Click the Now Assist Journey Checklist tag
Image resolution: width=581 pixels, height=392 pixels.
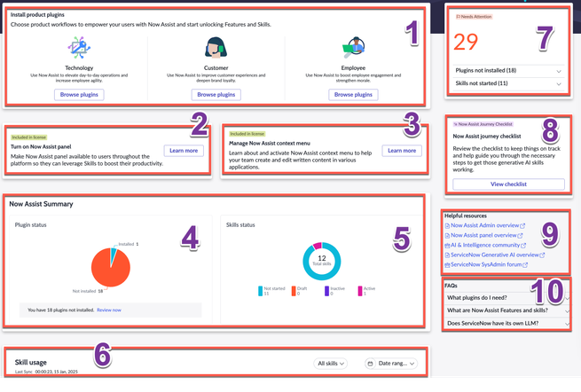pyautogui.click(x=483, y=124)
